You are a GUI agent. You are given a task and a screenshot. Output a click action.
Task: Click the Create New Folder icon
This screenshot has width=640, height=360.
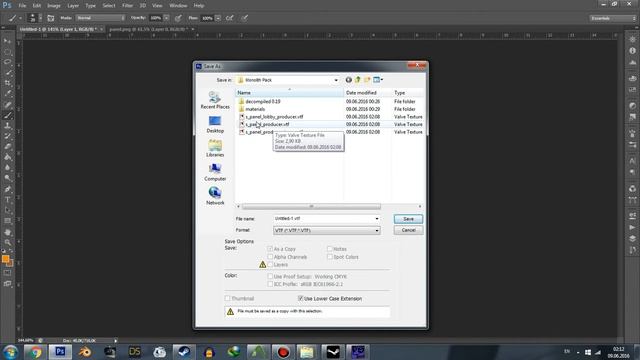pyautogui.click(x=367, y=80)
